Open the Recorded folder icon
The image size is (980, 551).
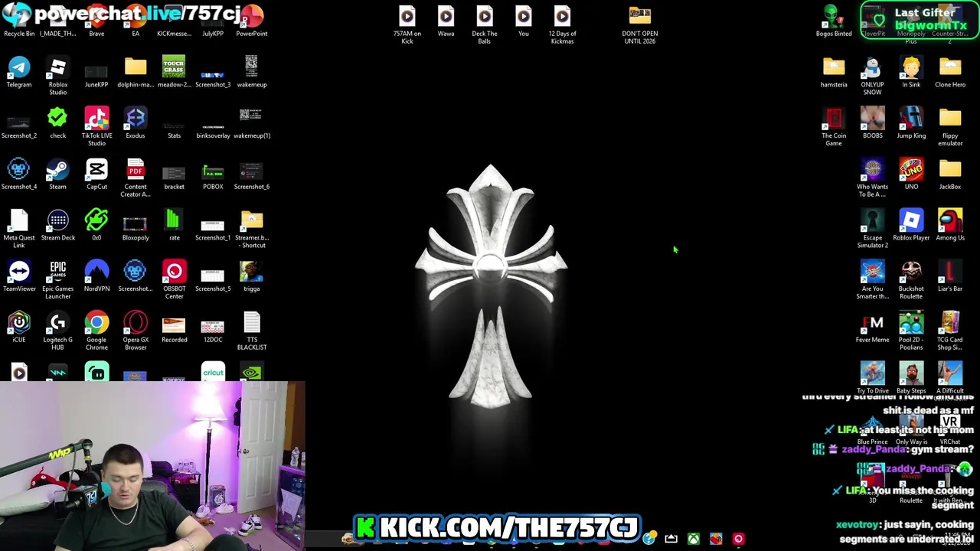point(174,327)
